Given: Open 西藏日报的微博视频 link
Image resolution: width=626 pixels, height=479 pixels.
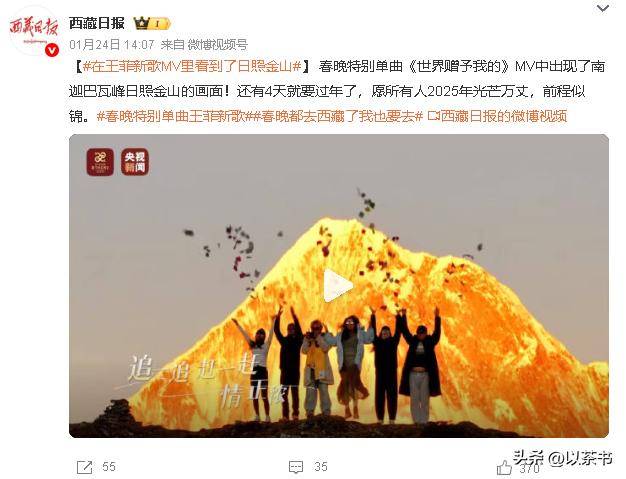Looking at the screenshot, I should 497,117.
